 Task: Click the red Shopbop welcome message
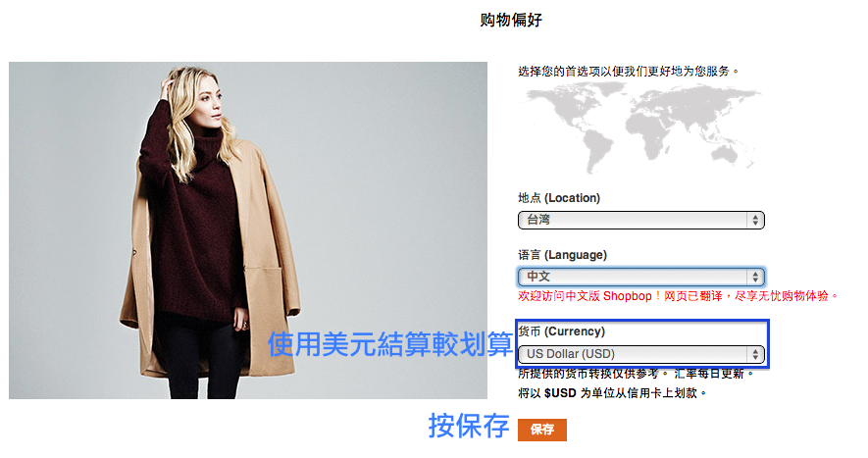[x=678, y=296]
